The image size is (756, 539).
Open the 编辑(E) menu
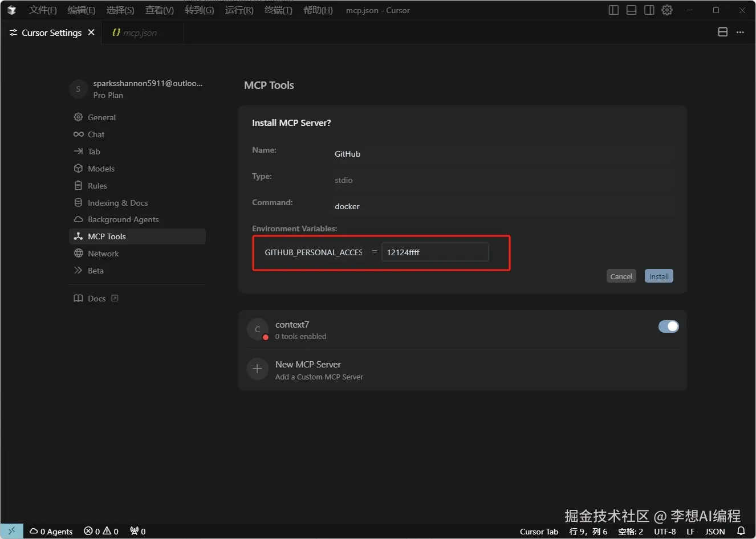(82, 10)
